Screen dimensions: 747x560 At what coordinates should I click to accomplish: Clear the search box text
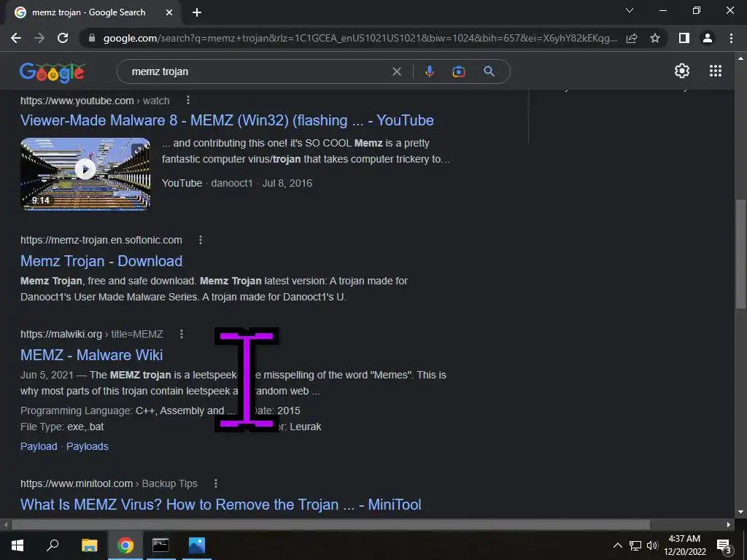[396, 71]
